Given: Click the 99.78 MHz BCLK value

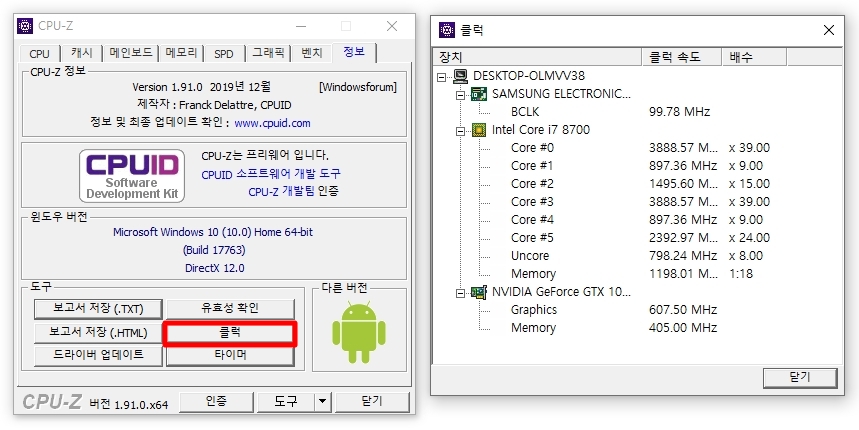Looking at the screenshot, I should pyautogui.click(x=679, y=112).
